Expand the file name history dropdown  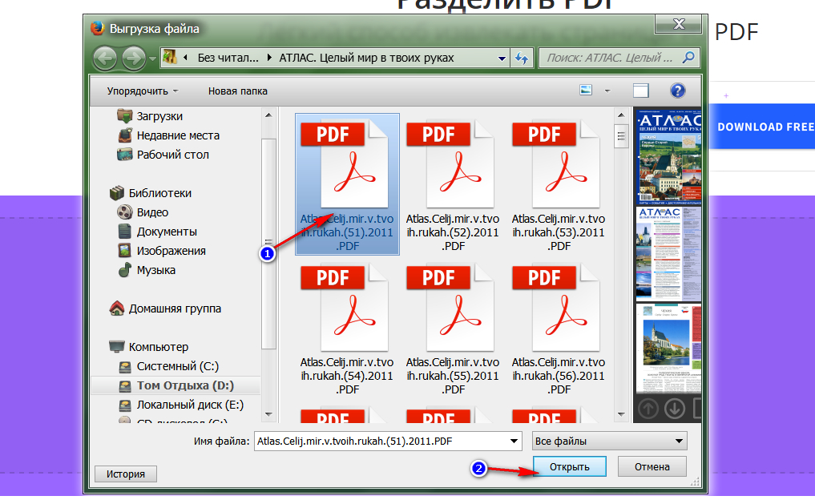pyautogui.click(x=514, y=442)
